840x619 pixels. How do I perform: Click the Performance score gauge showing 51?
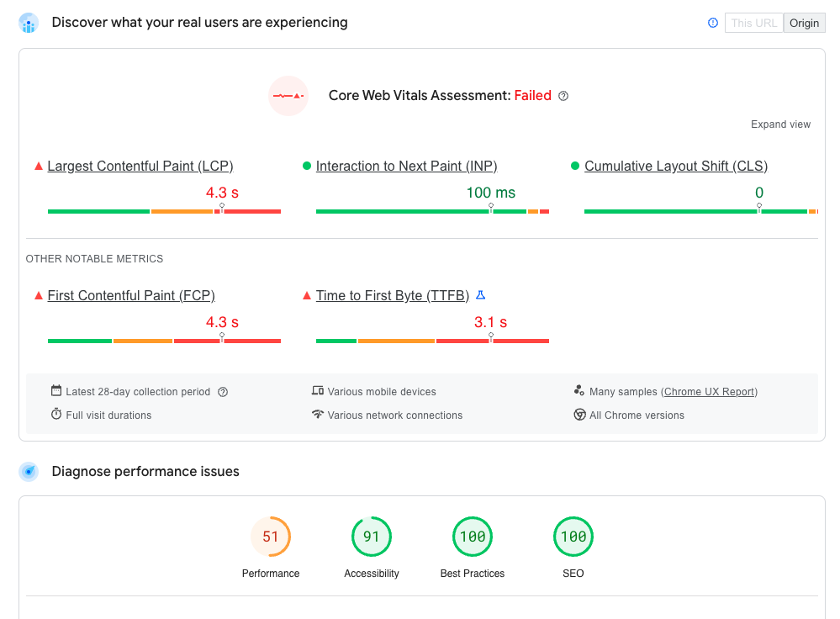point(271,536)
